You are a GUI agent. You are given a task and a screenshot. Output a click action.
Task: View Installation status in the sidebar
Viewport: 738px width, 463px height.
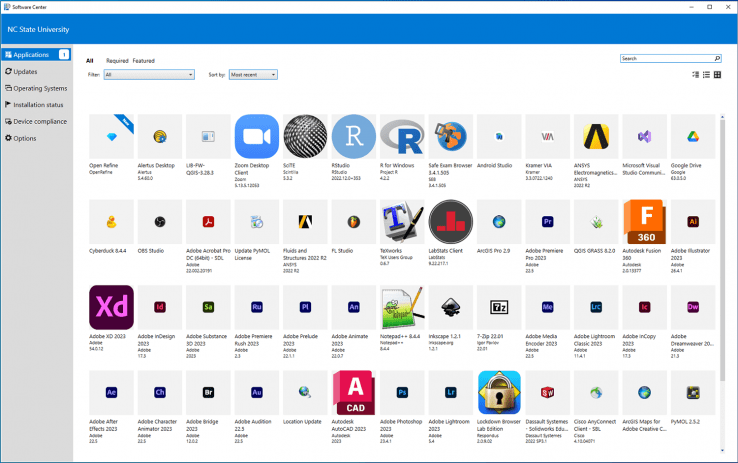point(36,104)
